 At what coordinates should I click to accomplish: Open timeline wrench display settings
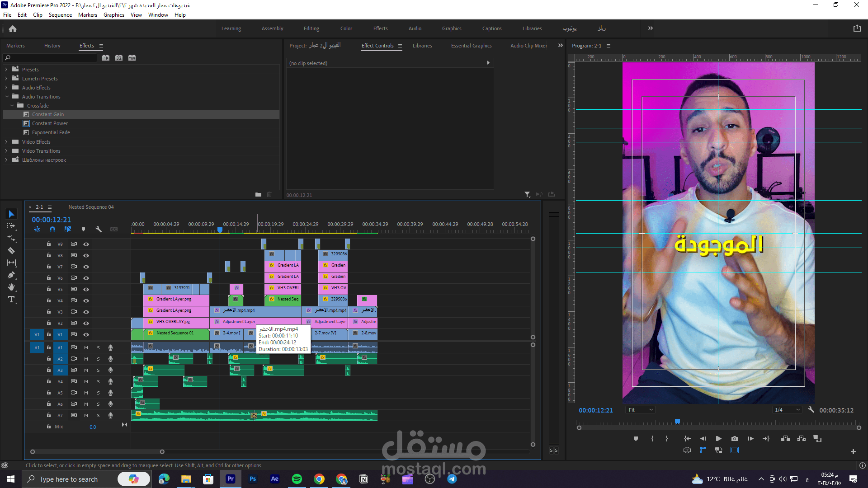point(99,229)
